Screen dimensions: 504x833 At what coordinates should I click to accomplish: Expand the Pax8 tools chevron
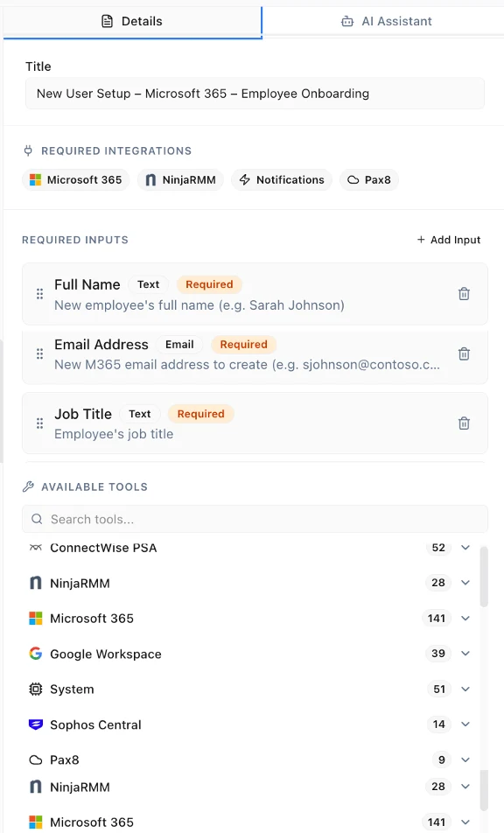[x=465, y=759]
